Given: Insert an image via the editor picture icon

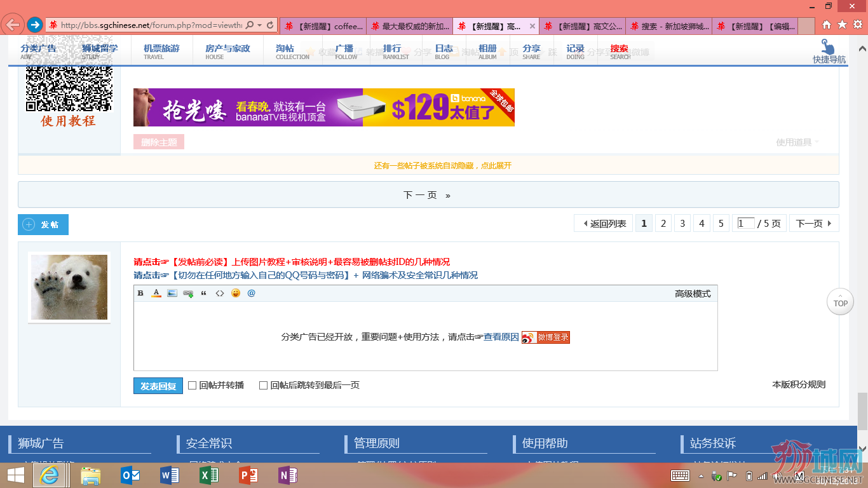Looking at the screenshot, I should 172,293.
